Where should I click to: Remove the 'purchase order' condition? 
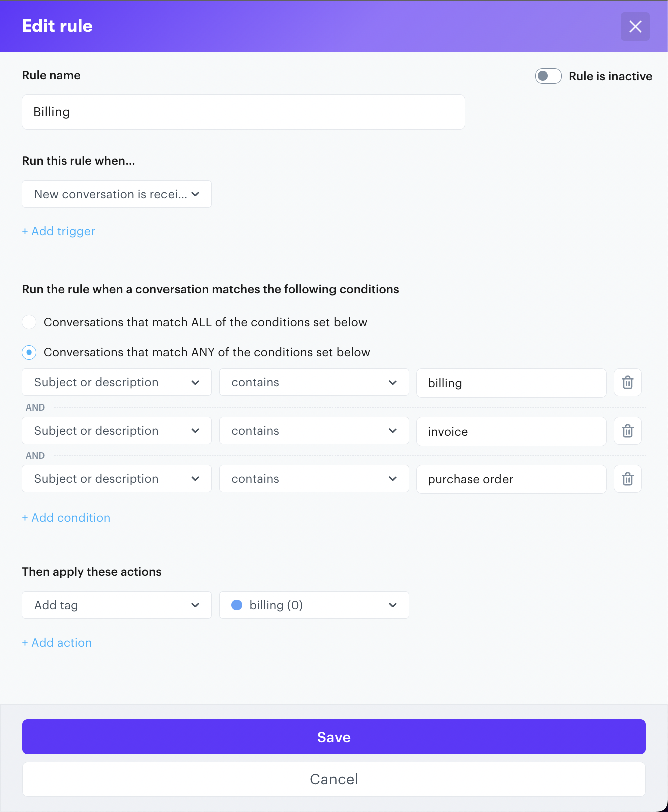(627, 479)
